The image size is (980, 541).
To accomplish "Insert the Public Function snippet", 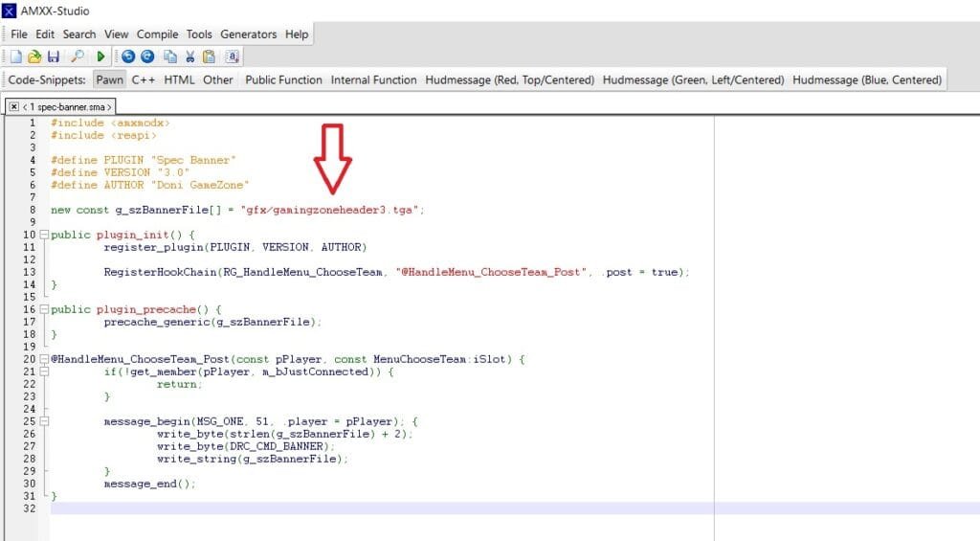I will click(283, 80).
